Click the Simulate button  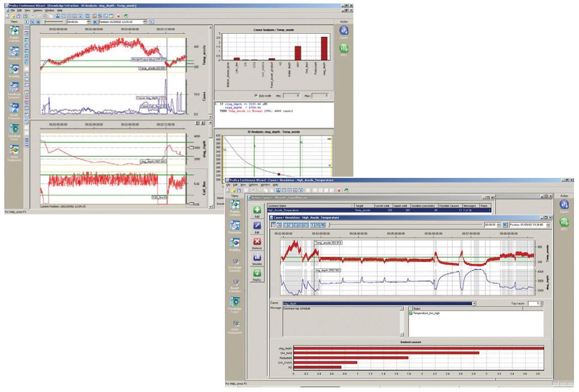[257, 259]
